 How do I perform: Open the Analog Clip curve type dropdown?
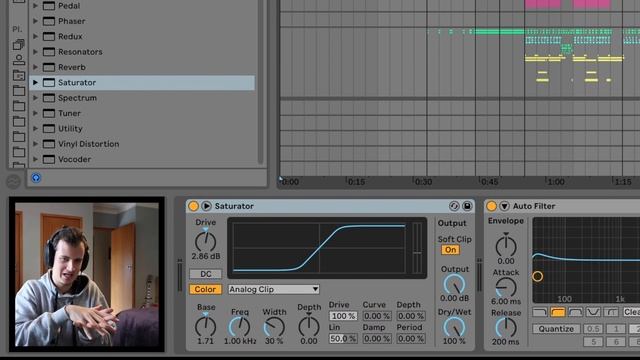pyautogui.click(x=273, y=289)
